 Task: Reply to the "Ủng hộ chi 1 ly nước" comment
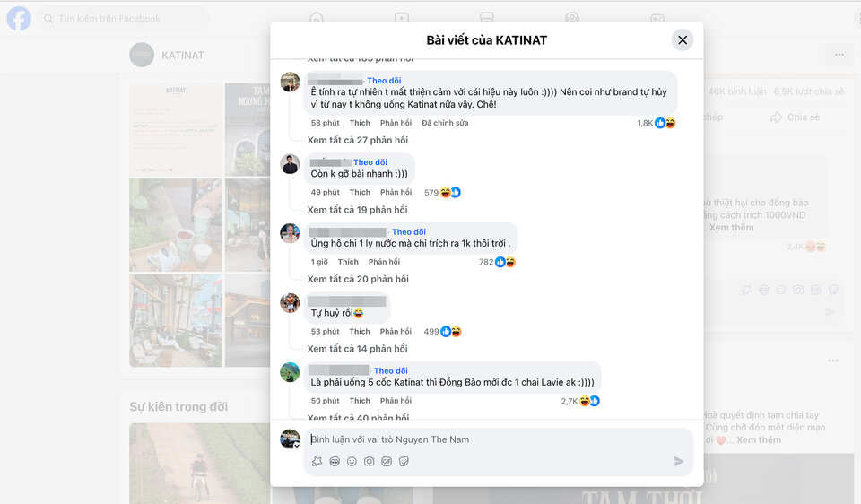point(384,262)
